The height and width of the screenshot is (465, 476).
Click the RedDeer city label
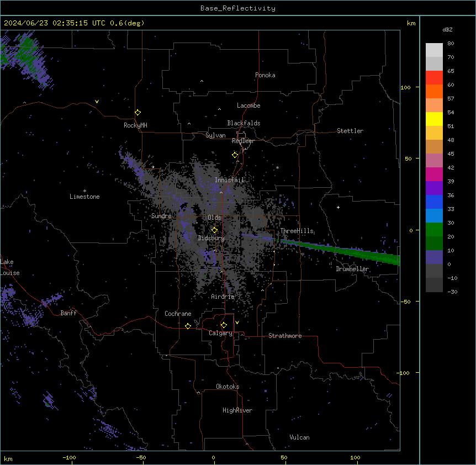pos(243,141)
